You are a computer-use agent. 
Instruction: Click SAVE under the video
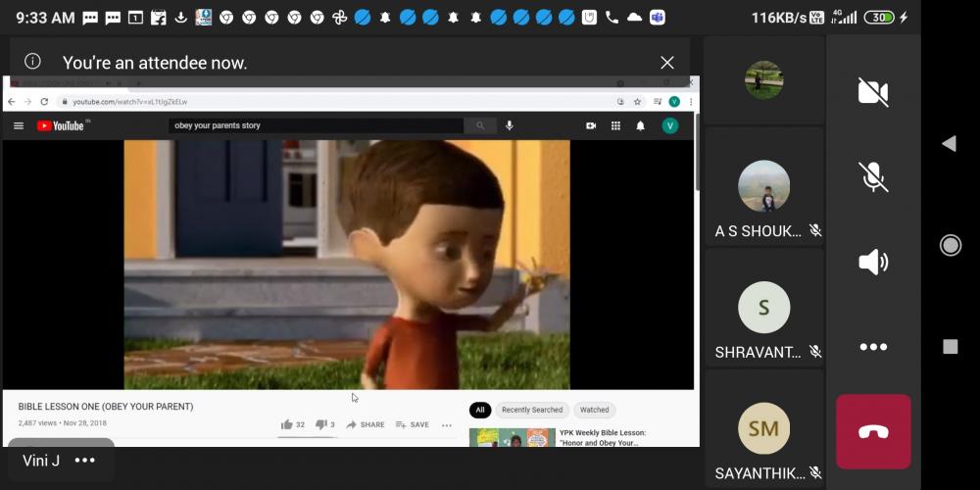[x=412, y=424]
